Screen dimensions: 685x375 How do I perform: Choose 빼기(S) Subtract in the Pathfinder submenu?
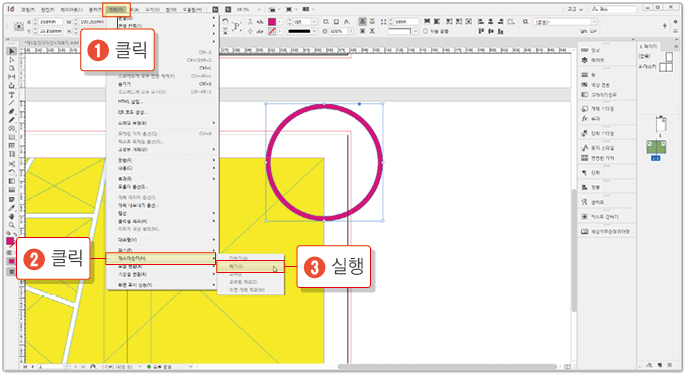[250, 267]
